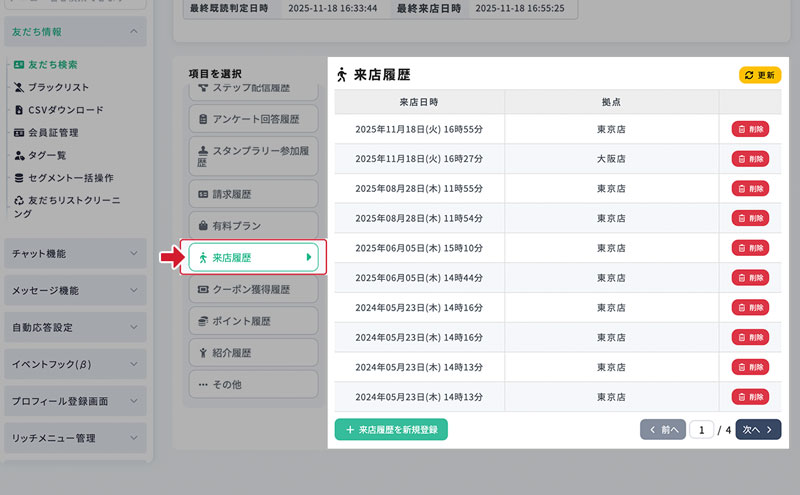Go to previous page with 前へ

click(x=662, y=430)
